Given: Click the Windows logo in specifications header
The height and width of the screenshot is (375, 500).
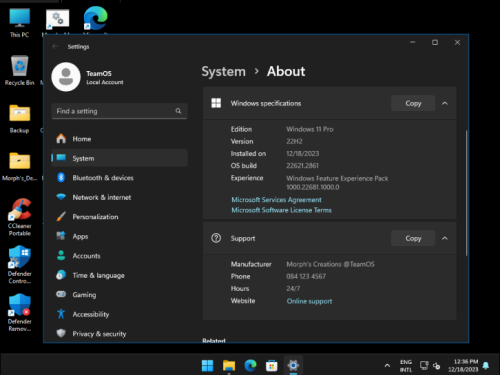Looking at the screenshot, I should coord(216,103).
